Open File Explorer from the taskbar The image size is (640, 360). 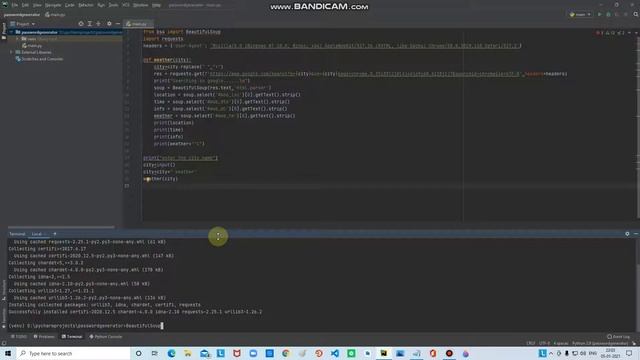tap(187, 353)
